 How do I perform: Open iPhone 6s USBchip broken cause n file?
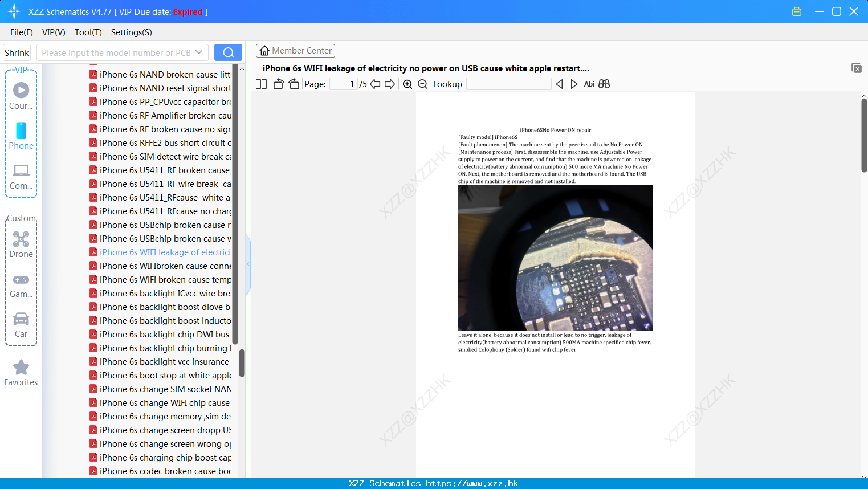[x=160, y=225]
